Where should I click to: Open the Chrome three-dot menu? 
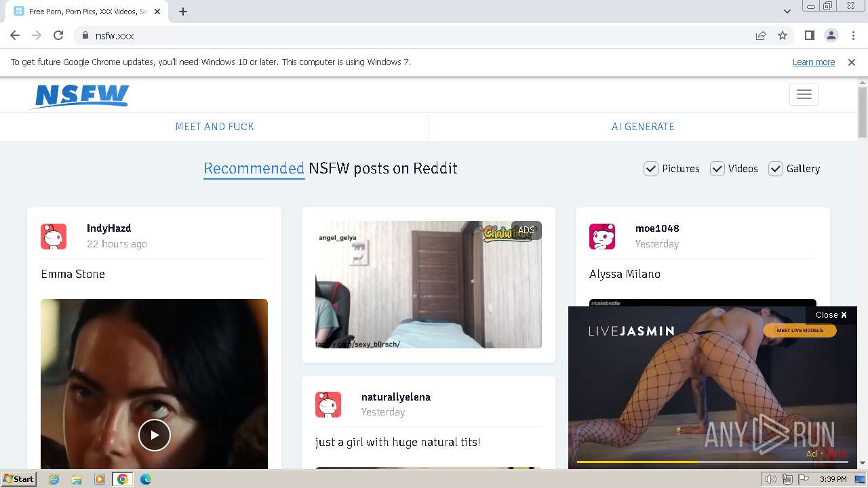point(853,35)
